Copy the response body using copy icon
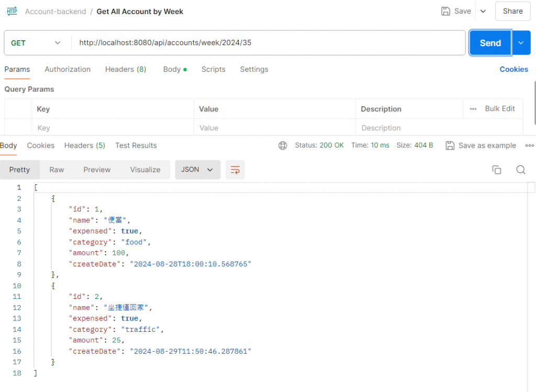 496,170
